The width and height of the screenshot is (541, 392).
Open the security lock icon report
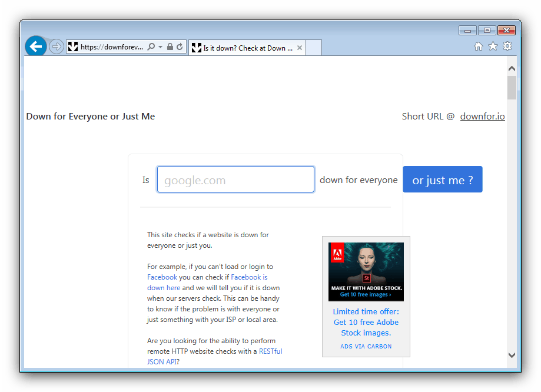point(170,46)
